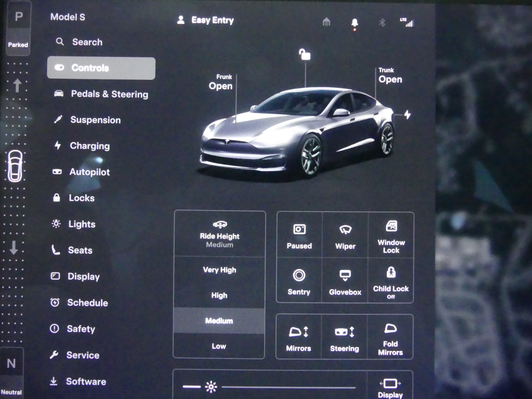The image size is (532, 399).
Task: Open the garage door HomeLink icon
Action: coord(326,22)
